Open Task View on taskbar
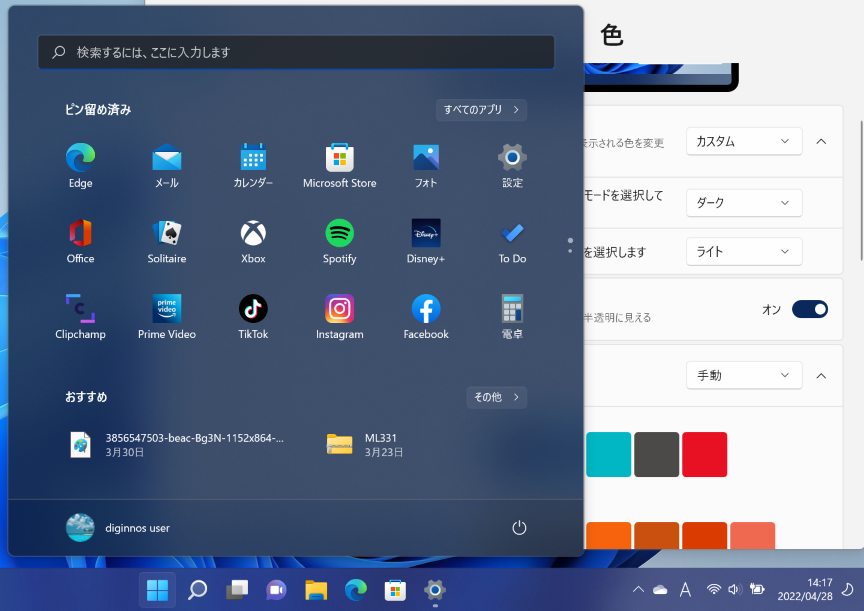Screen dimensions: 864x611 237,591
